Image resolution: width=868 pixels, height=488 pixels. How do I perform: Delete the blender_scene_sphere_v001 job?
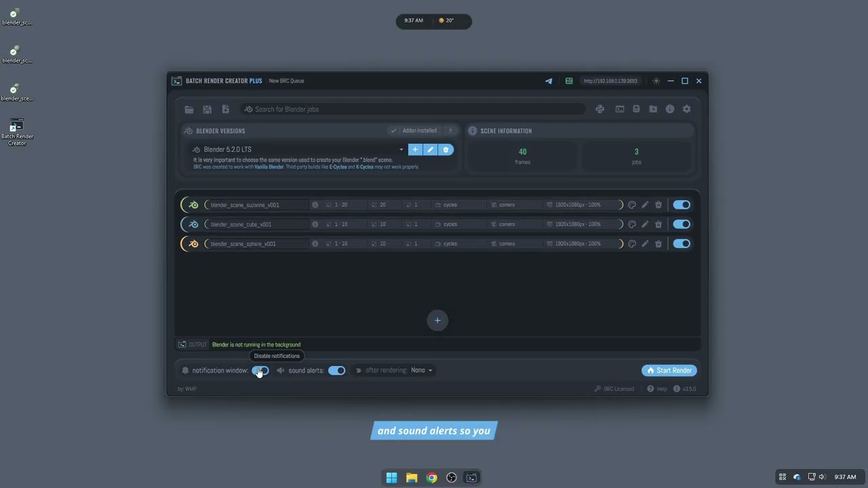pos(658,244)
